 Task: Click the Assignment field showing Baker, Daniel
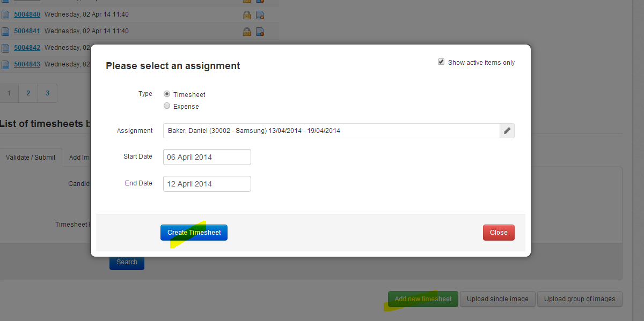(x=332, y=131)
